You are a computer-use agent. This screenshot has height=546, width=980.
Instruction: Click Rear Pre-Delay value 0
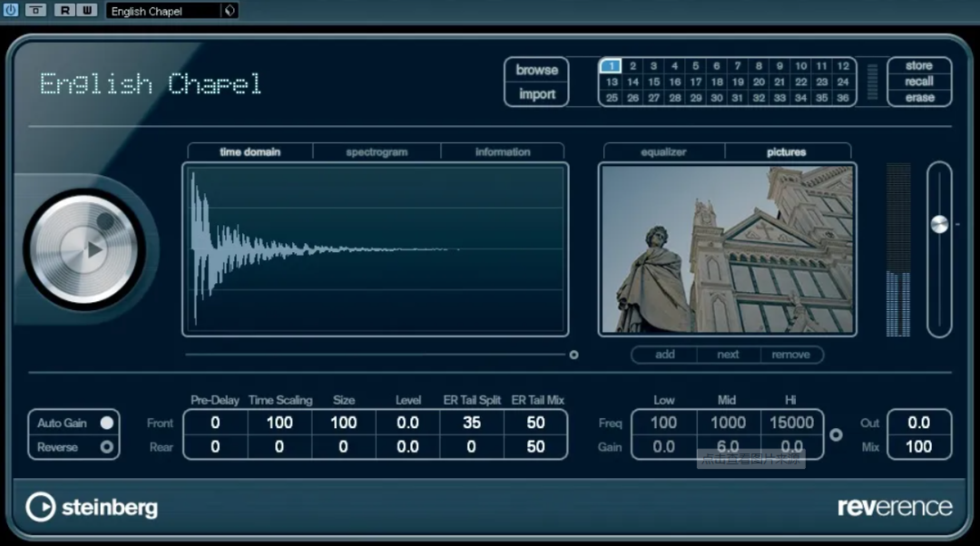[215, 446]
